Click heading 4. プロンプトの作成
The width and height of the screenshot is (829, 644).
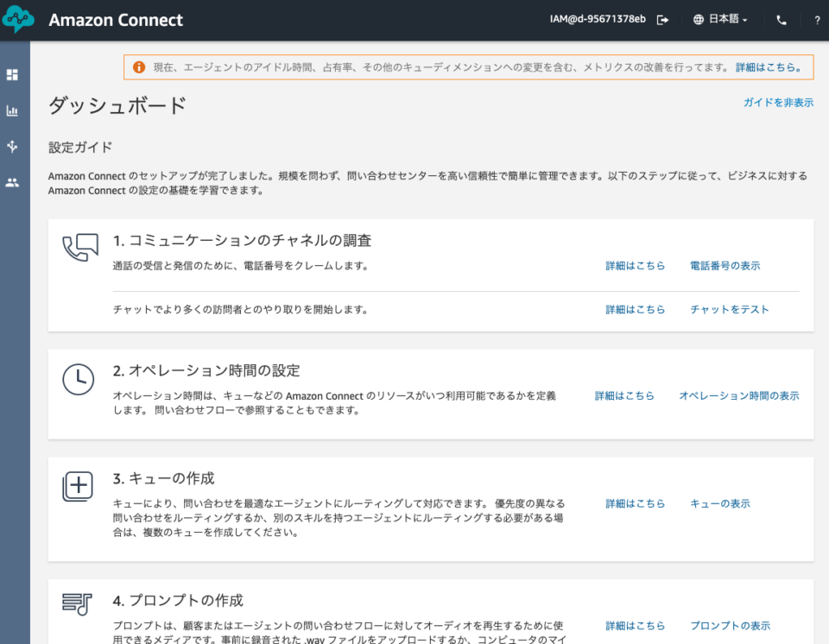coord(178,601)
